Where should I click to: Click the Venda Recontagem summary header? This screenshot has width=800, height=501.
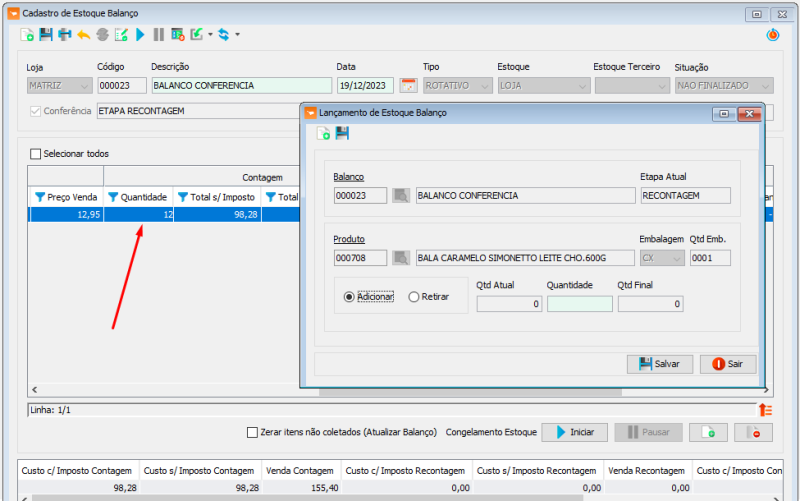tap(646, 470)
